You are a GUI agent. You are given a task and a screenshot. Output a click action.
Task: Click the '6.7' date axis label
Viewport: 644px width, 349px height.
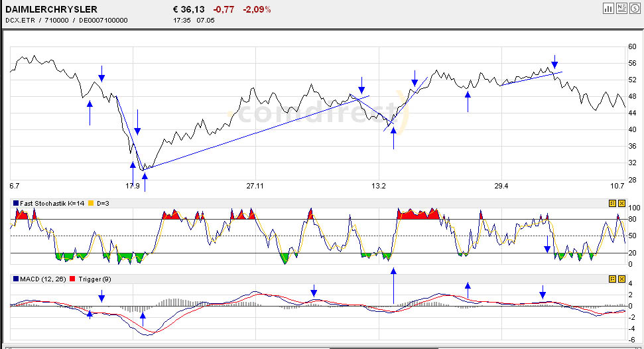15,186
